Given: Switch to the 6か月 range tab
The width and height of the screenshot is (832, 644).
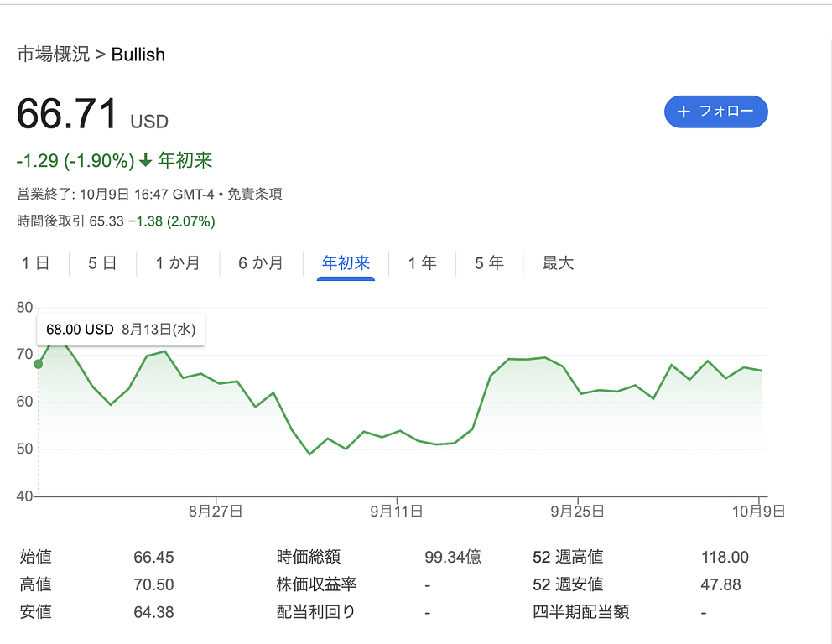Looking at the screenshot, I should point(261,263).
